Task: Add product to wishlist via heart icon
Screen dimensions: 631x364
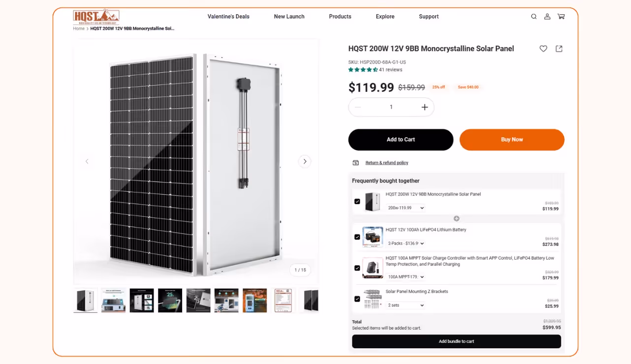Action: (543, 49)
